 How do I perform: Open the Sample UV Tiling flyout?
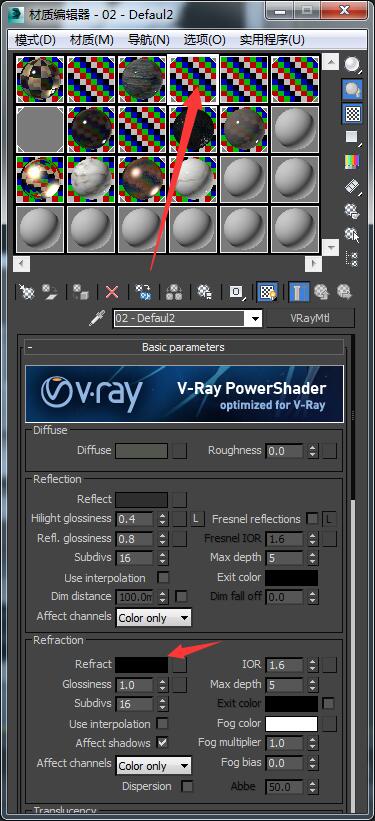(x=352, y=137)
